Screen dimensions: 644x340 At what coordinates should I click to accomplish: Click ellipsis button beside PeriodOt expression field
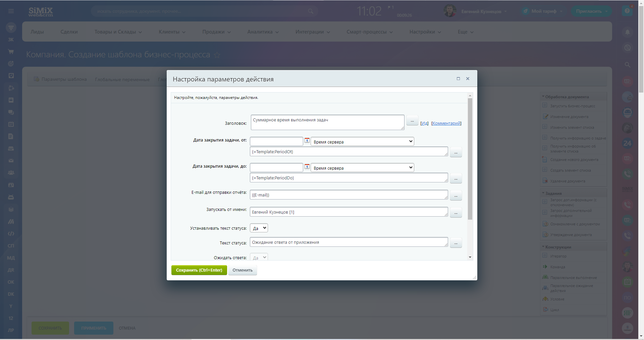(x=456, y=152)
